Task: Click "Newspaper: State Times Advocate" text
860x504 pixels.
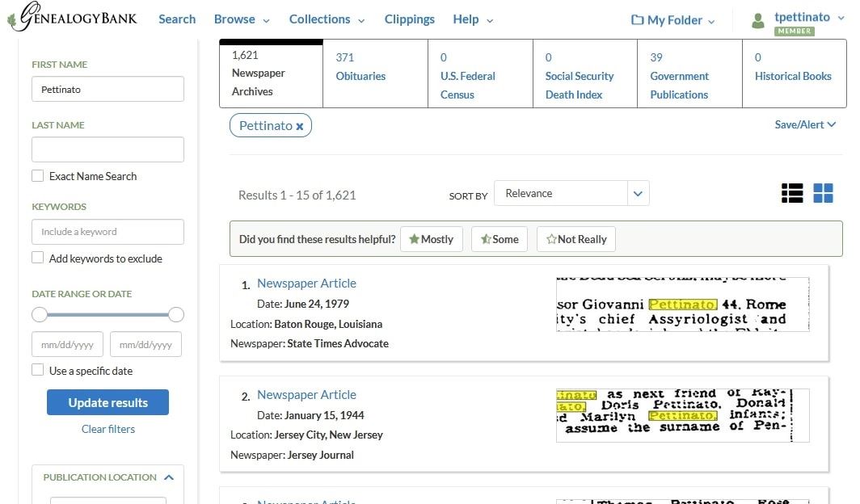Action: [x=310, y=343]
